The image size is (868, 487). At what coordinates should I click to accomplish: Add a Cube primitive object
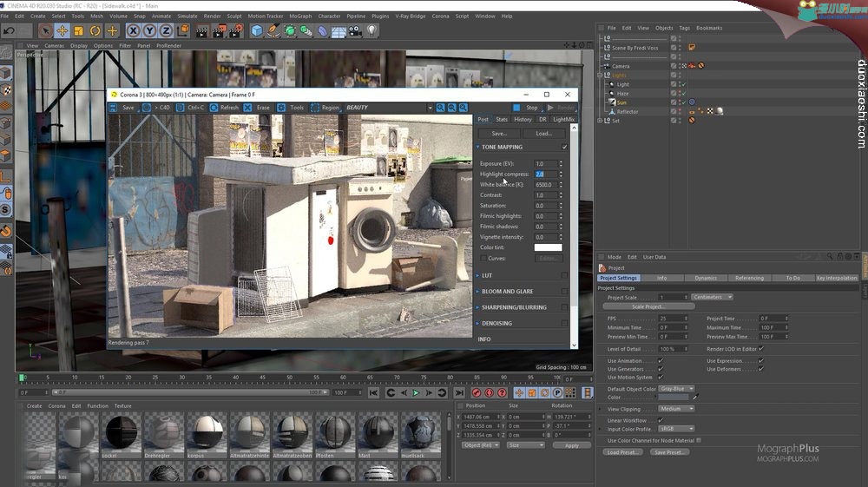click(257, 31)
